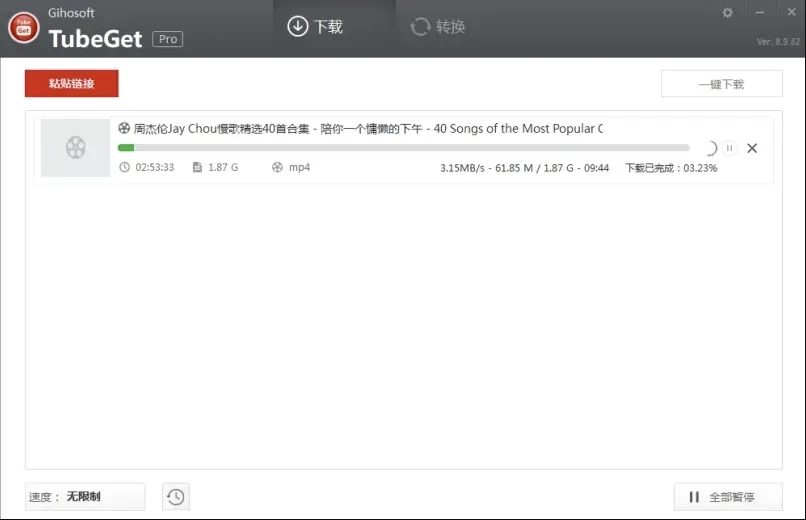Viewport: 806px width, 520px height.
Task: Open the download history clock icon
Action: pyautogui.click(x=175, y=497)
